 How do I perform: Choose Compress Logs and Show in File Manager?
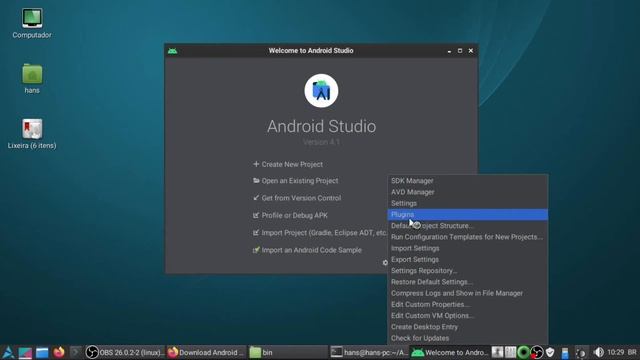467,293
